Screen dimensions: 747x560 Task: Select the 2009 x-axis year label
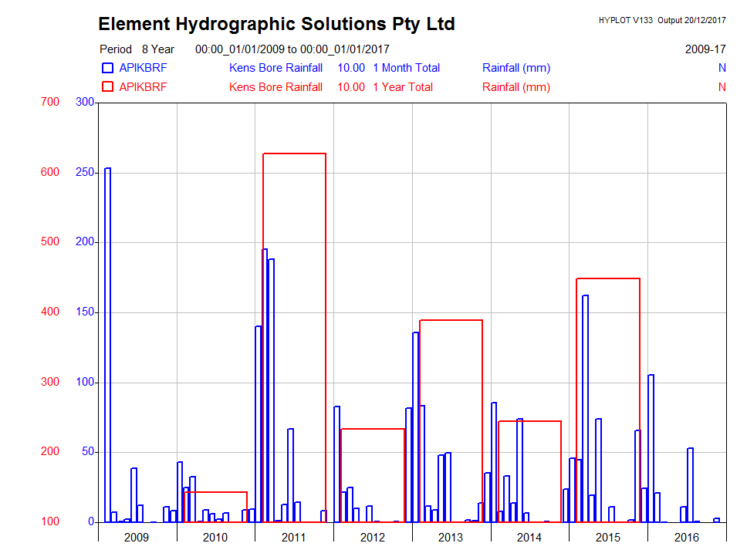(137, 537)
